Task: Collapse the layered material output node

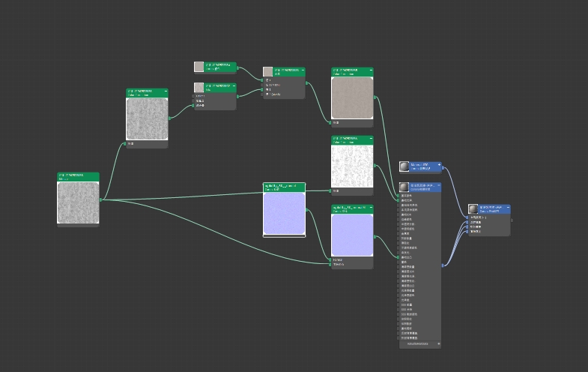Action: click(508, 208)
